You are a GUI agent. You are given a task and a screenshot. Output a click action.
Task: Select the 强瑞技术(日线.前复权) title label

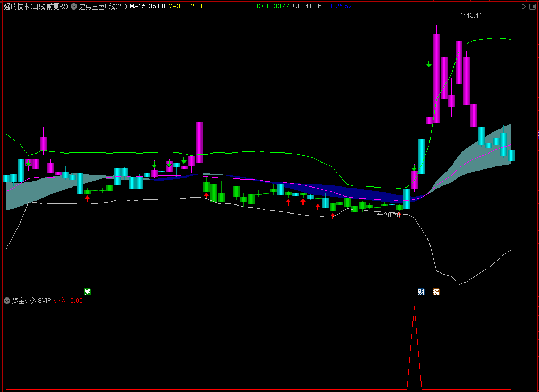pyautogui.click(x=36, y=6)
